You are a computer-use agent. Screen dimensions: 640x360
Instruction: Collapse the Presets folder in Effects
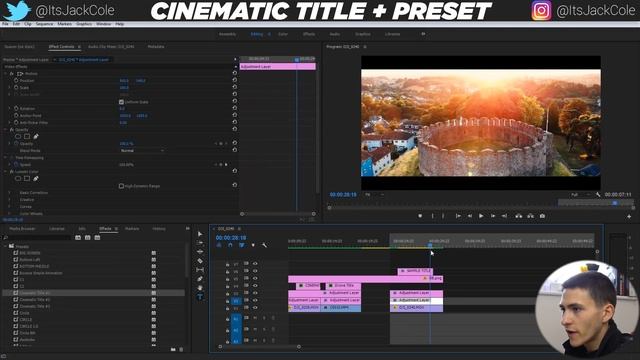[x=5, y=246]
